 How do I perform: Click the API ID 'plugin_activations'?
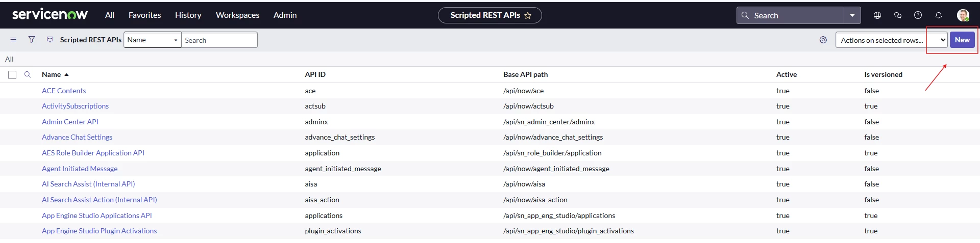[x=333, y=231]
